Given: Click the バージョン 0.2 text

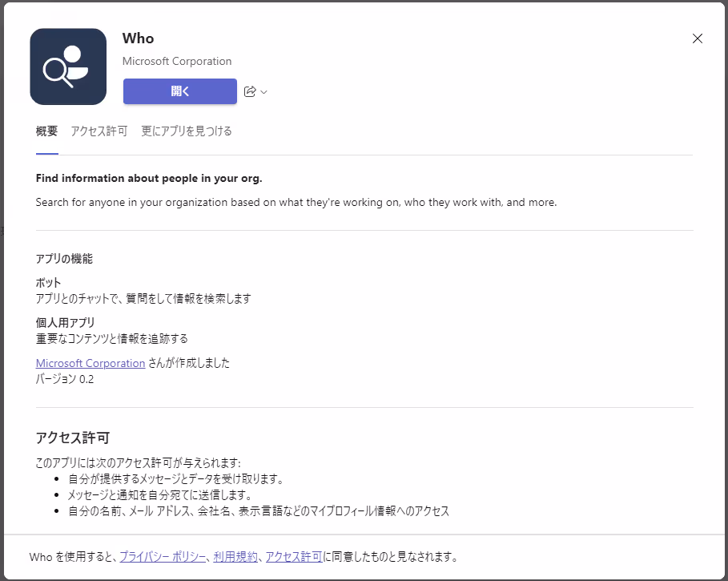Looking at the screenshot, I should pyautogui.click(x=65, y=379).
